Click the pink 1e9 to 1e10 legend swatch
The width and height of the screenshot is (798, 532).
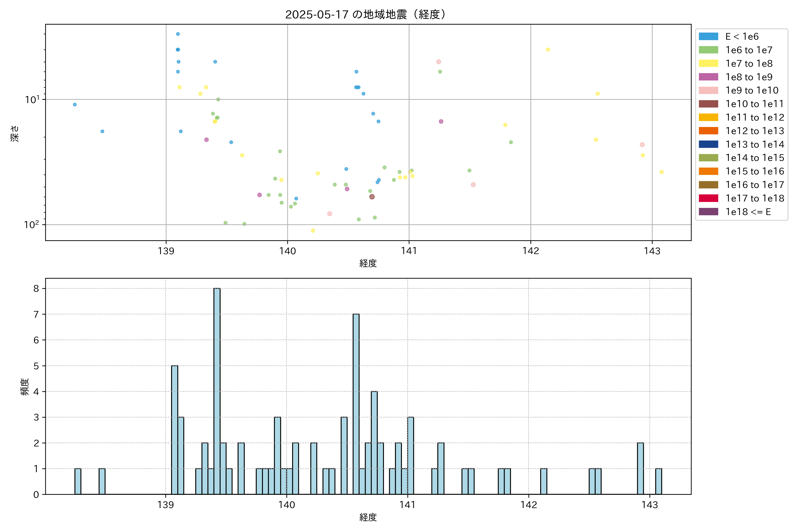pos(708,91)
